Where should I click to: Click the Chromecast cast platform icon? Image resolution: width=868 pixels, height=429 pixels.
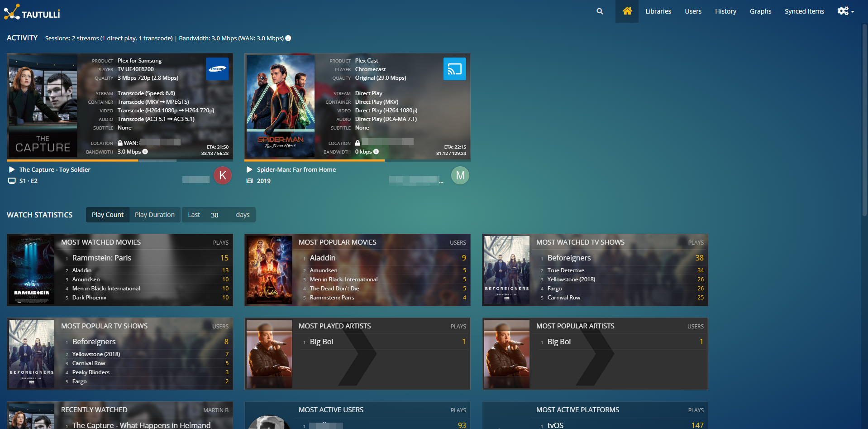coord(454,69)
